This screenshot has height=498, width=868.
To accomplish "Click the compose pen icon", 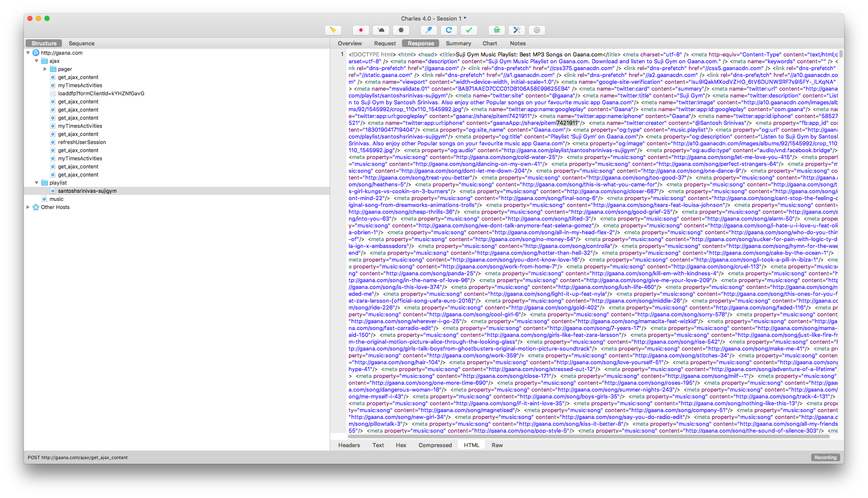I will pyautogui.click(x=429, y=30).
